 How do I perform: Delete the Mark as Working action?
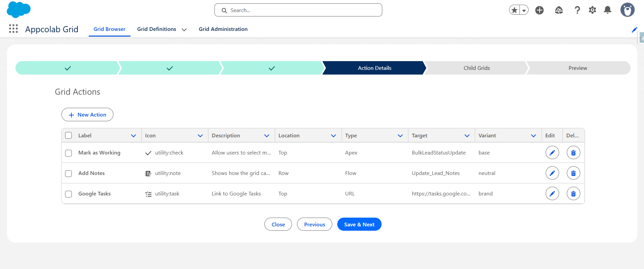coord(574,152)
